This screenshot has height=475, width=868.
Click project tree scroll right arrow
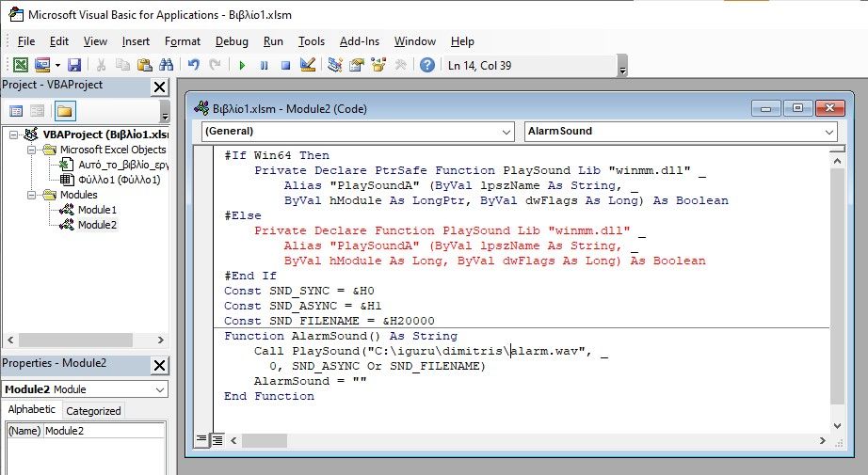point(161,340)
